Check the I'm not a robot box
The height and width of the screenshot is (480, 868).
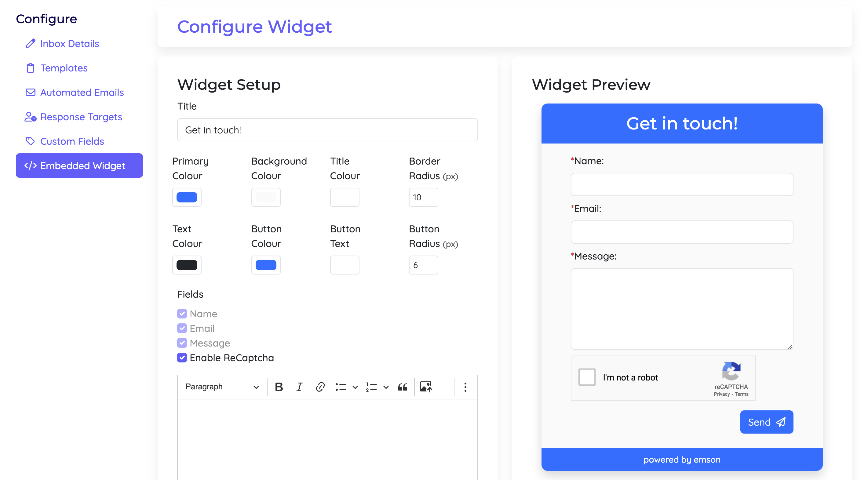click(x=587, y=376)
